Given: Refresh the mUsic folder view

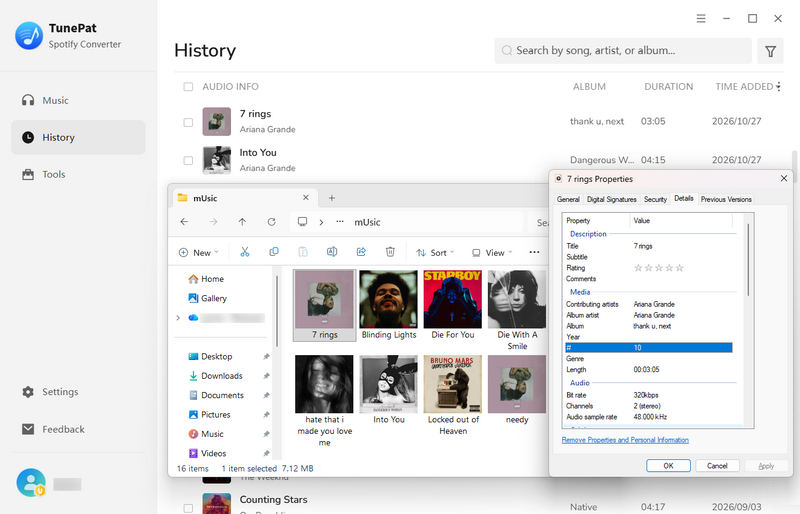Looking at the screenshot, I should coord(271,222).
